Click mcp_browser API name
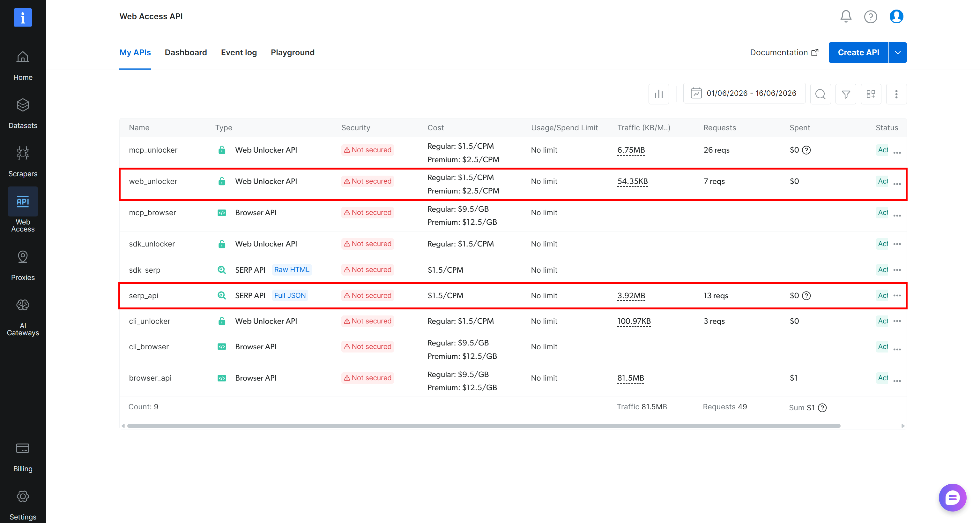The height and width of the screenshot is (523, 980). coord(152,212)
